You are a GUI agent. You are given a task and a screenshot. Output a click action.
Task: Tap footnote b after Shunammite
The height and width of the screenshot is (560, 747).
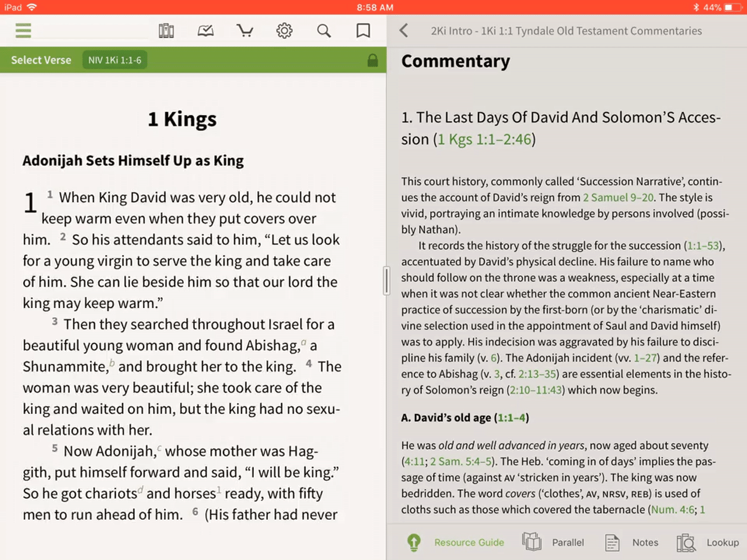[112, 363]
